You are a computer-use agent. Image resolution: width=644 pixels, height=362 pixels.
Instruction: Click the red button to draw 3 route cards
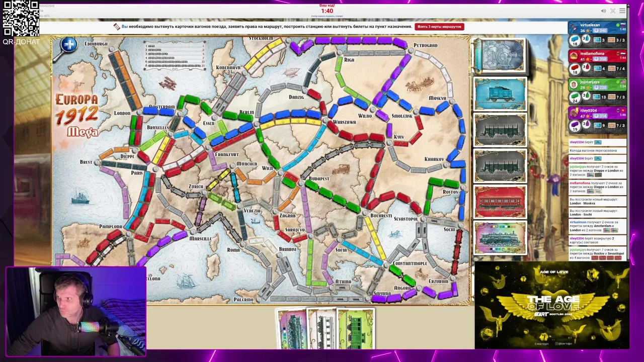pyautogui.click(x=439, y=26)
